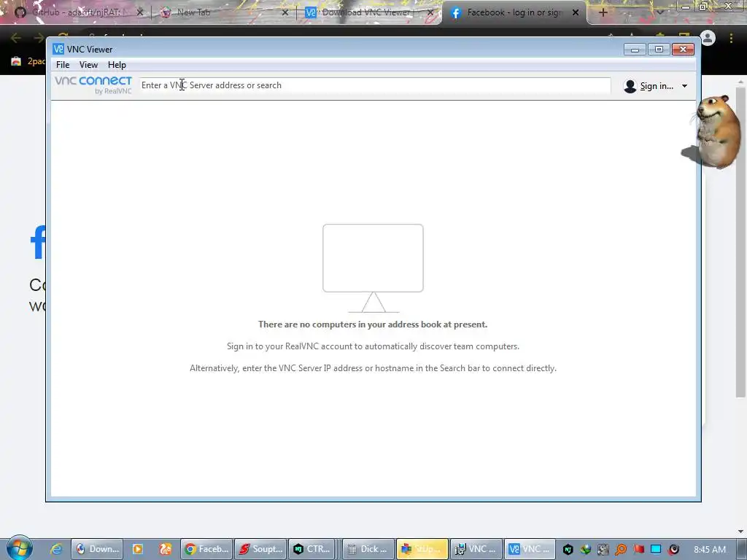Switch to the VNC installer taskbar button
The height and width of the screenshot is (560, 747).
476,549
